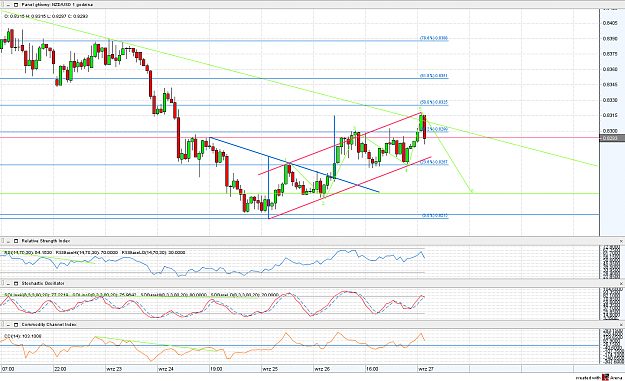Screen dimensions: 625x381
Task: Click the 16:00 time axis label
Action: [x=372, y=369]
